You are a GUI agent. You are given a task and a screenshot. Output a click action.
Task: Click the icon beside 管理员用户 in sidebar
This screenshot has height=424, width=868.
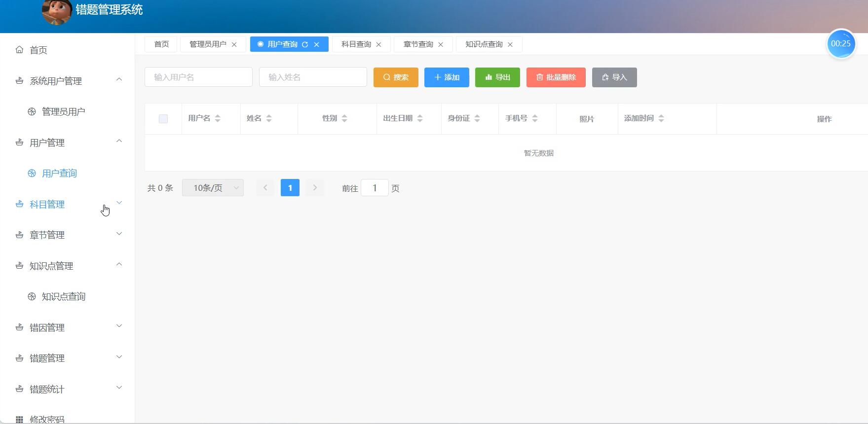coord(32,111)
